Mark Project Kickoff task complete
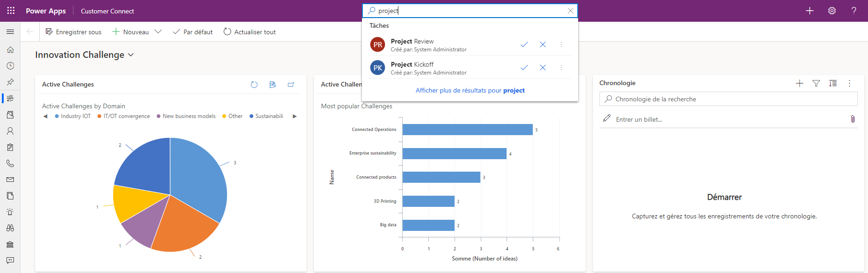Image resolution: width=868 pixels, height=273 pixels. 524,68
